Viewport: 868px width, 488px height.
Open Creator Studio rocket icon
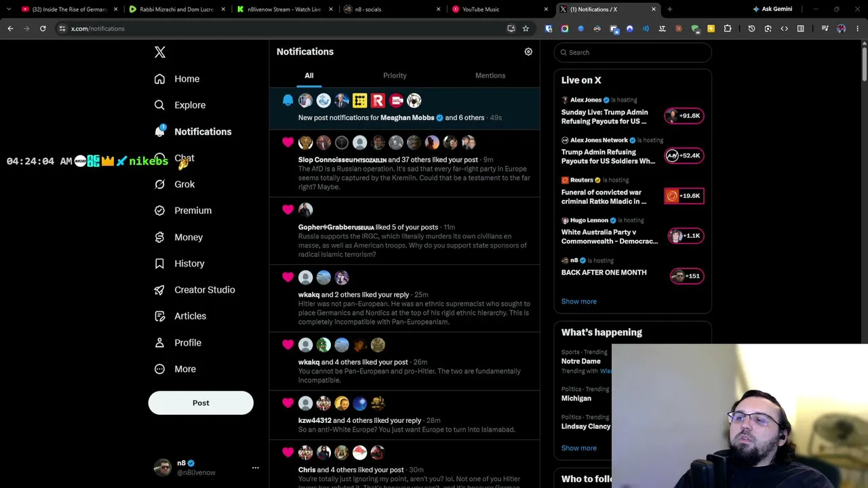(x=159, y=289)
